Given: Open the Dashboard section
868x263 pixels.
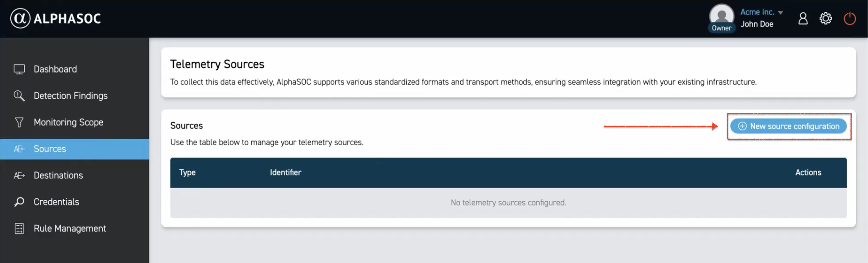Looking at the screenshot, I should [55, 69].
